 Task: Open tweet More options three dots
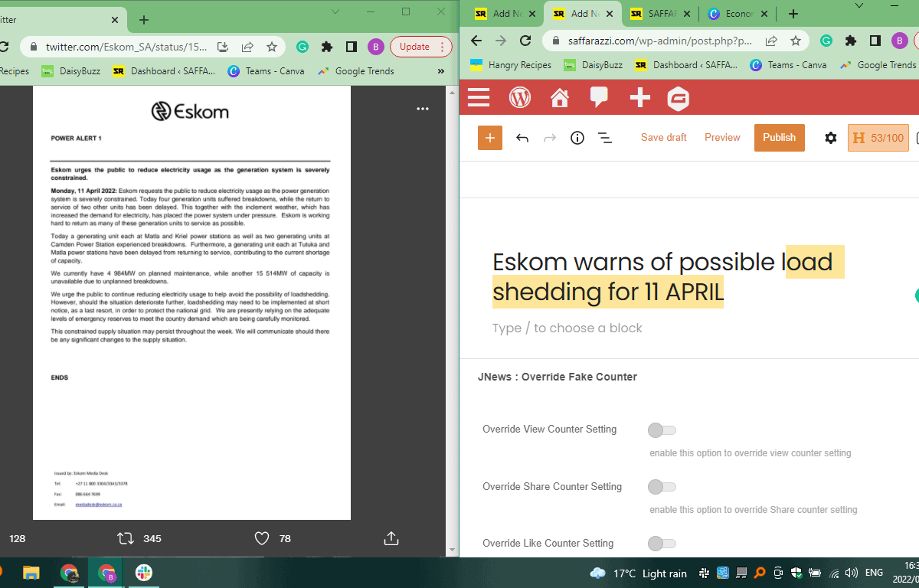point(423,109)
